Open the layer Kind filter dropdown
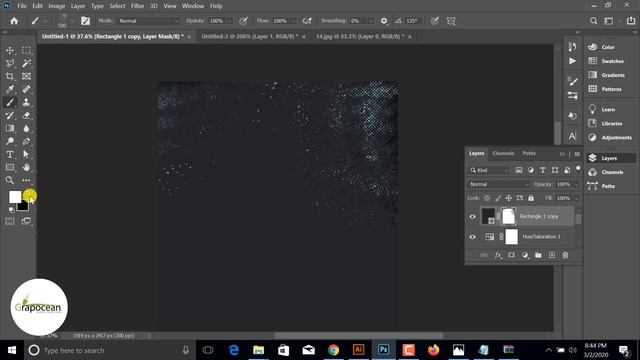The image size is (640, 360). point(489,170)
